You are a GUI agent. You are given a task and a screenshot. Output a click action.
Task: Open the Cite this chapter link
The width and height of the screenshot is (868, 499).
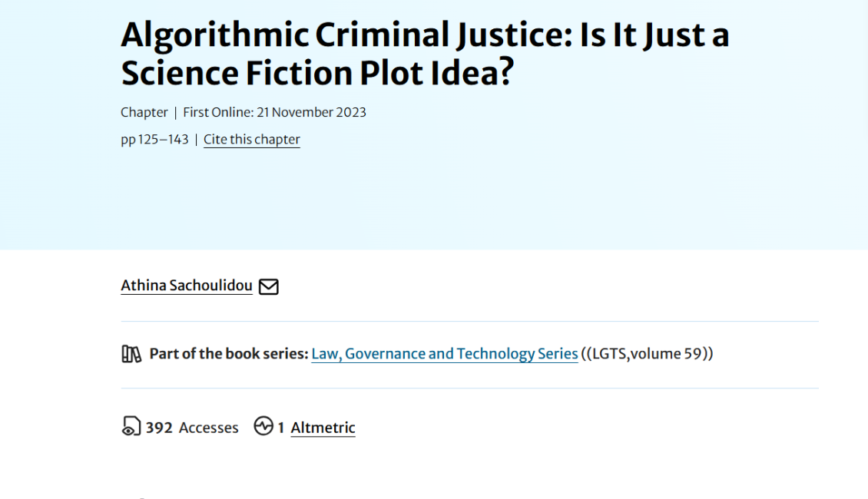251,140
